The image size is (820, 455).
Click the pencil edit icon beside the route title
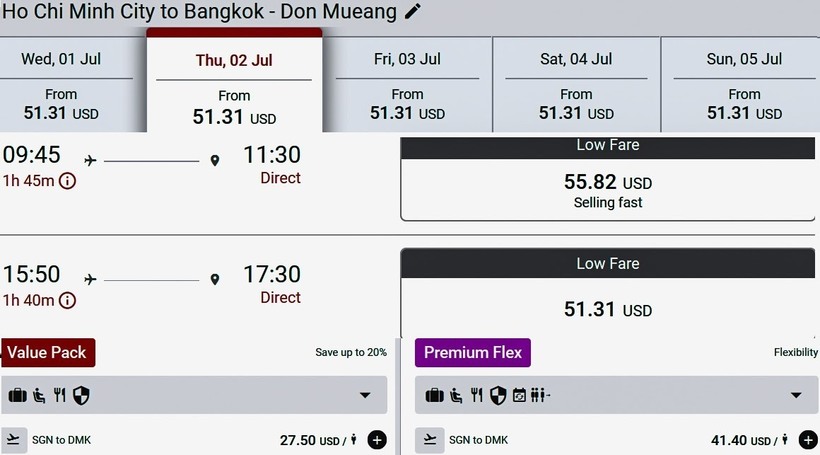point(413,12)
